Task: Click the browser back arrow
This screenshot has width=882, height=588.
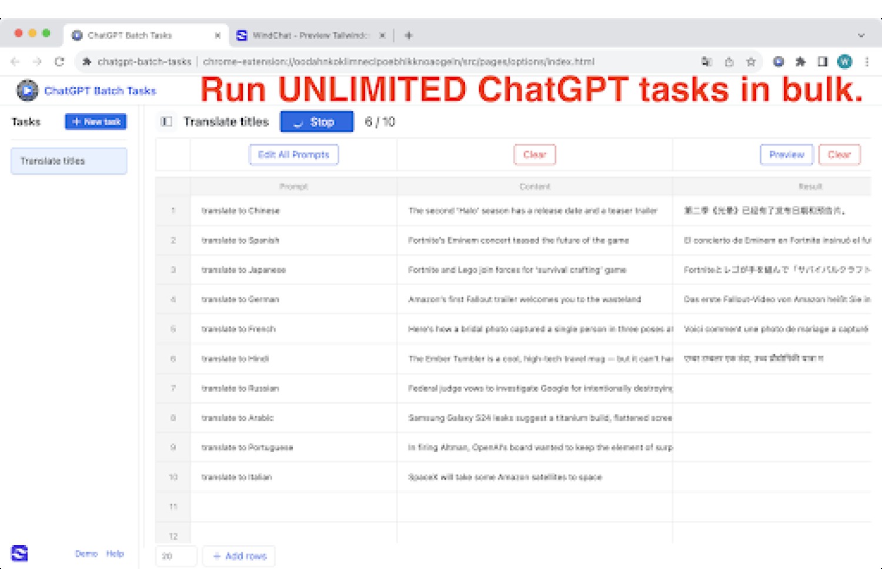Action: tap(15, 61)
